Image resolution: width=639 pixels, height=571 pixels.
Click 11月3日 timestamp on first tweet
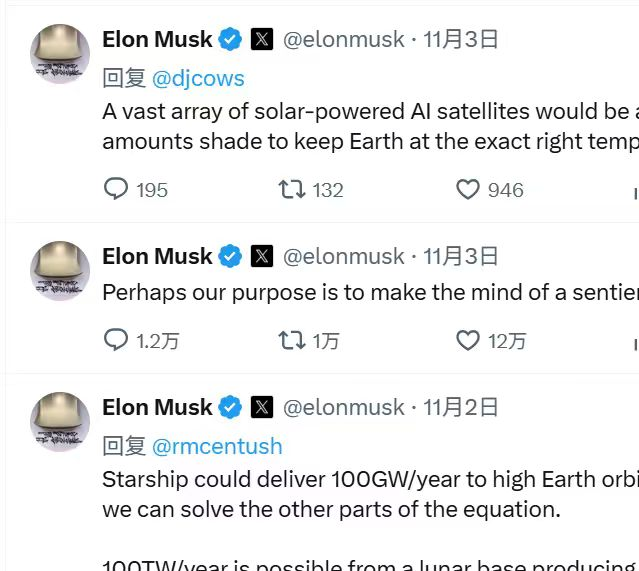pyautogui.click(x=461, y=40)
